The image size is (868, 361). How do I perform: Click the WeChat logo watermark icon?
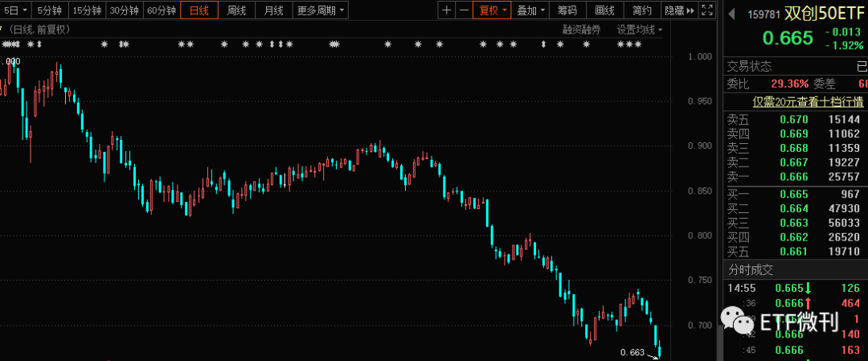tap(733, 321)
